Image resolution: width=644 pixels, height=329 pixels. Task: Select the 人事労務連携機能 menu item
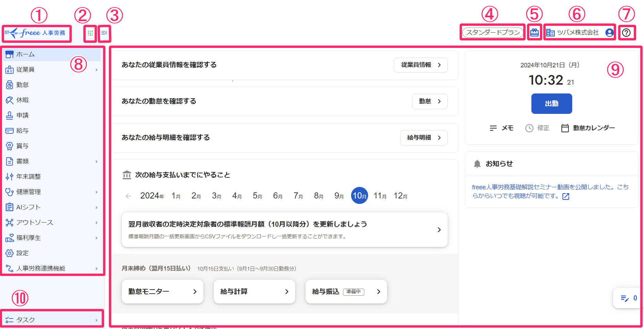[x=52, y=269]
